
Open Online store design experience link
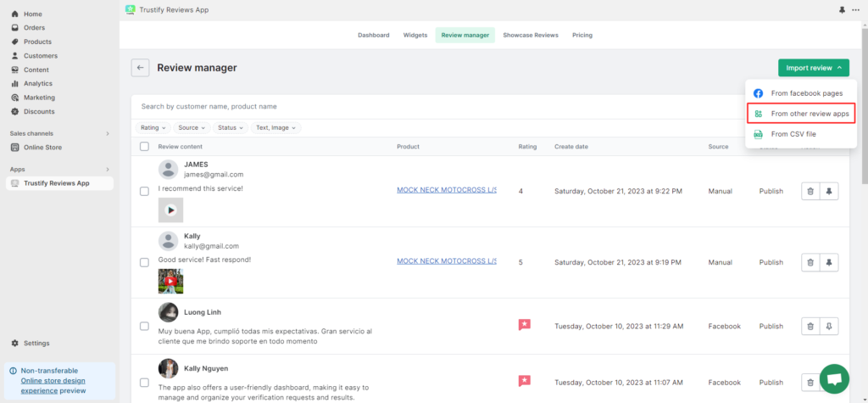pyautogui.click(x=53, y=386)
